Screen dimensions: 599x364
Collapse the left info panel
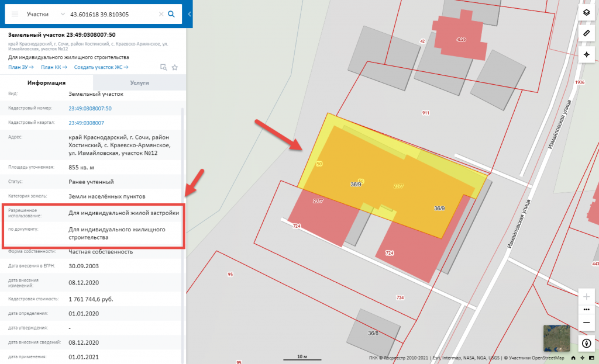[x=190, y=14]
